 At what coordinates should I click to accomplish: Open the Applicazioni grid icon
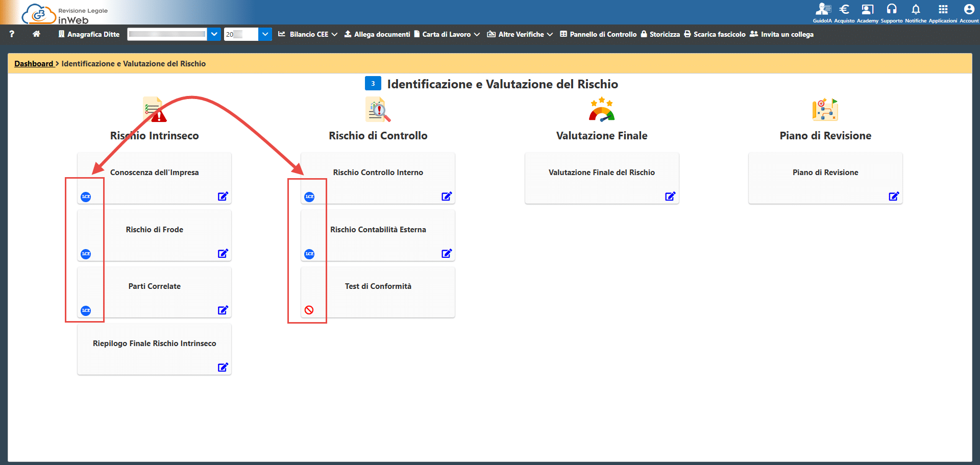click(943, 9)
